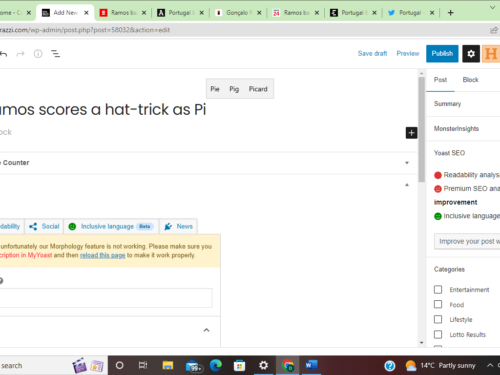Open Microsoft Edge from the taskbar

click(x=216, y=365)
